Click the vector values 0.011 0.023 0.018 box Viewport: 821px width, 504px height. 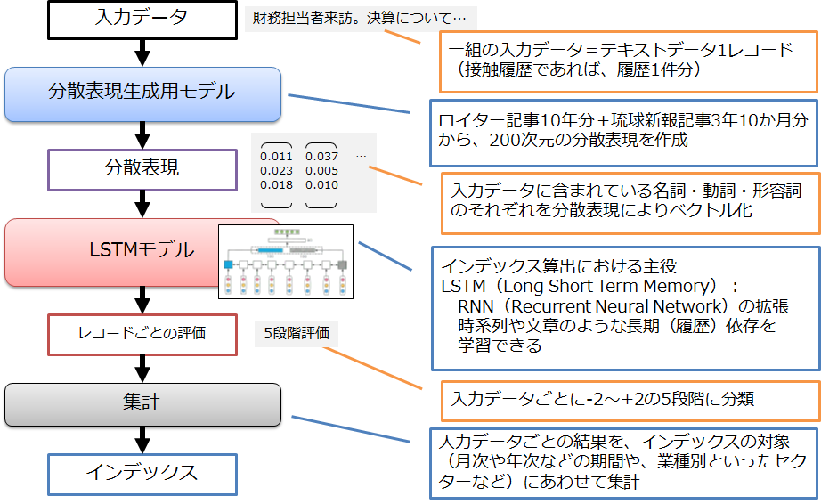tap(313, 173)
